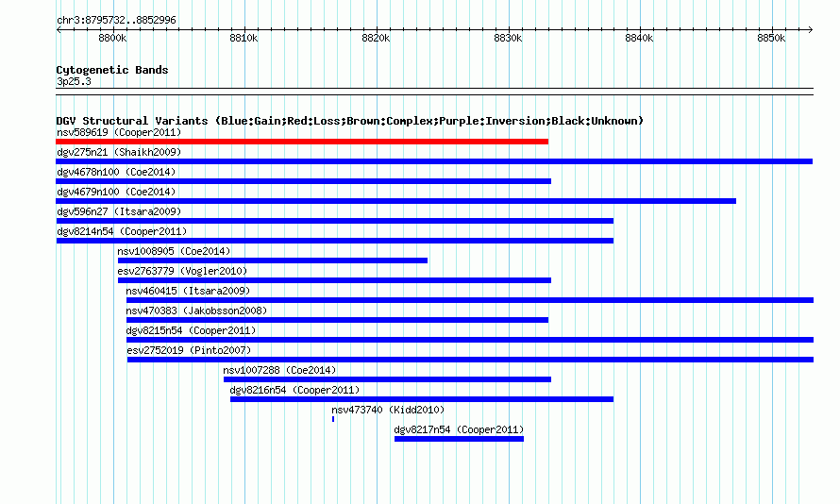Open dgv8214n54 (Cooper2011) label
This screenshot has height=504, width=840.
click(122, 231)
